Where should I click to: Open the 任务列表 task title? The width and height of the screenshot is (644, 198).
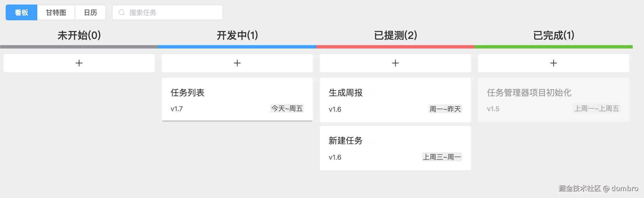pos(187,93)
